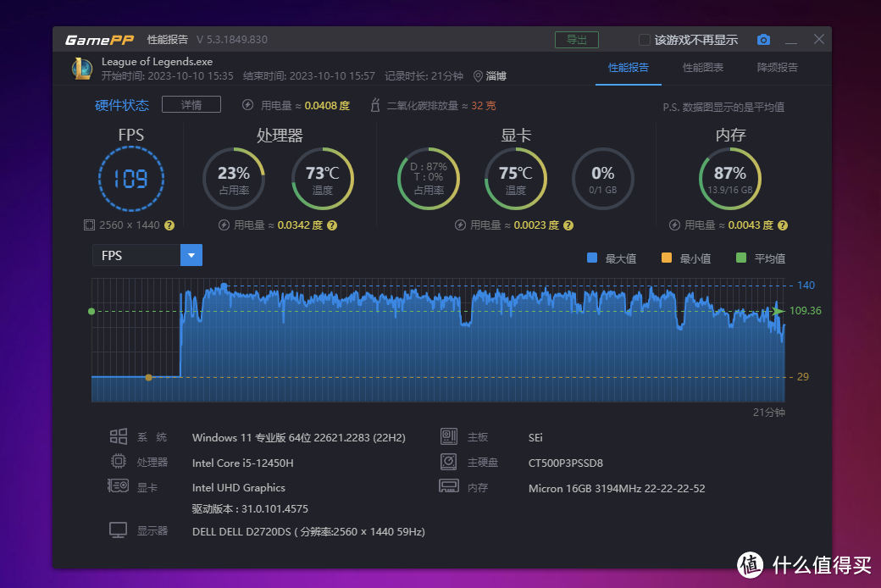
Task: Click the location pin icon beside 淄博
Action: click(478, 76)
